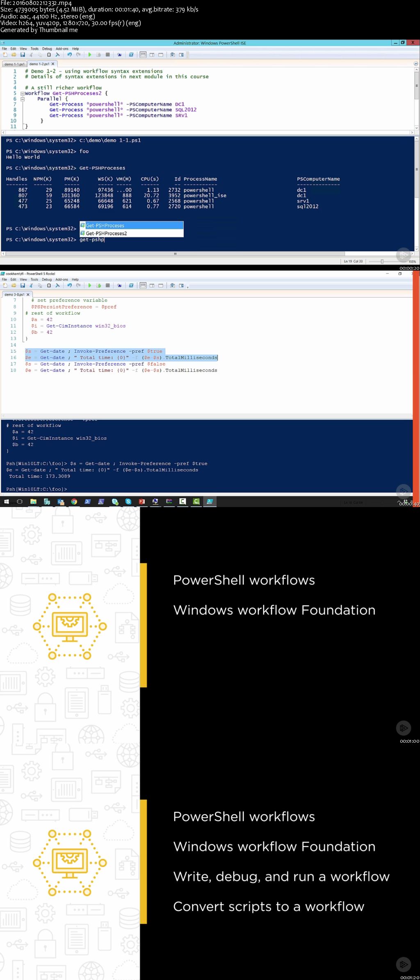Collapse script pane chevron in Administrator ISE window
Viewport: 420px width, 980px height.
click(x=416, y=64)
